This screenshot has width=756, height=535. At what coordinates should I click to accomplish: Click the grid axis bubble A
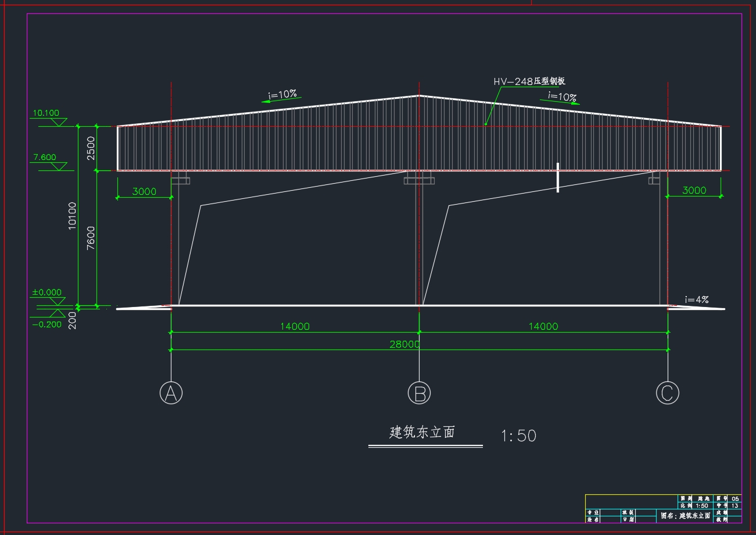pos(171,394)
